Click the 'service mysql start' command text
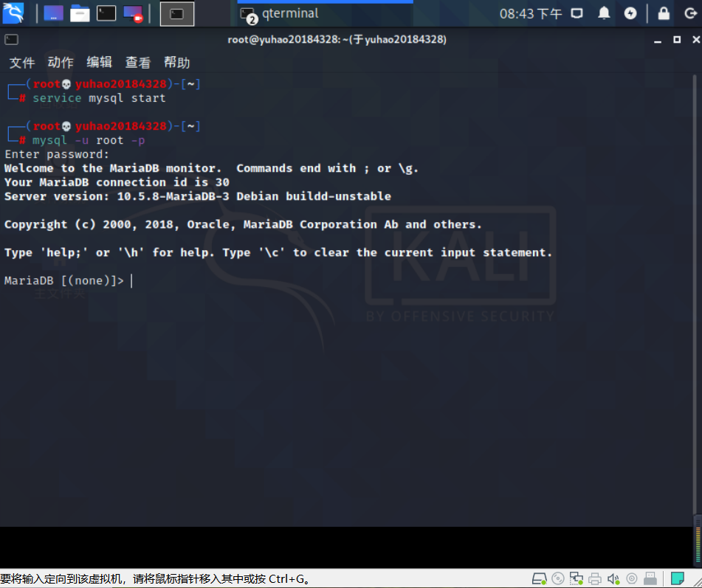Screen dimensions: 702x588 (99, 98)
